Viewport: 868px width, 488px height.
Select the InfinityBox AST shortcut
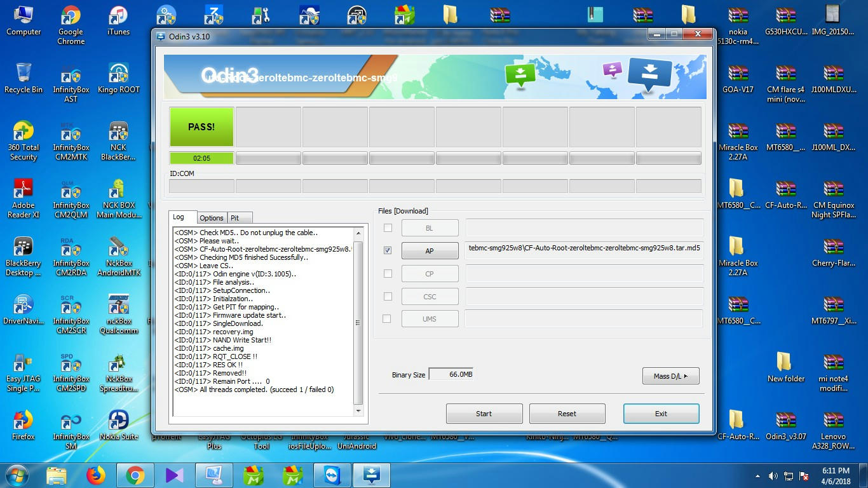(x=71, y=83)
